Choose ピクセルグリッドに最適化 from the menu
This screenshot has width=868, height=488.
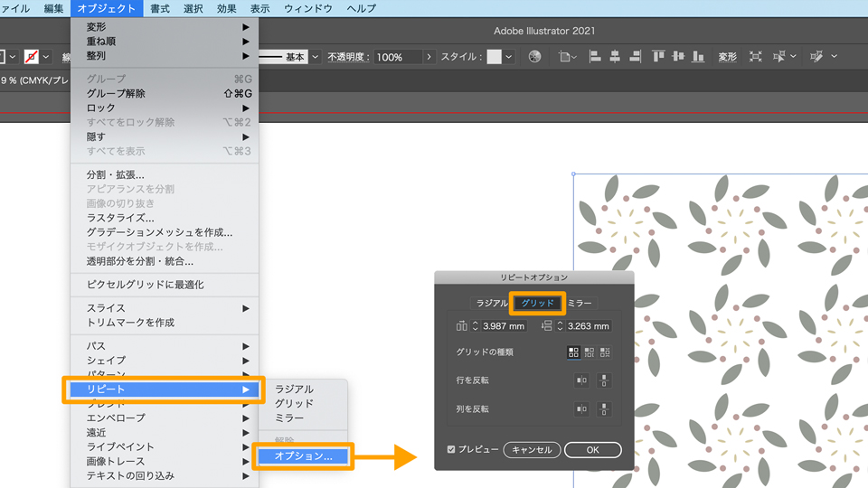pyautogui.click(x=165, y=285)
